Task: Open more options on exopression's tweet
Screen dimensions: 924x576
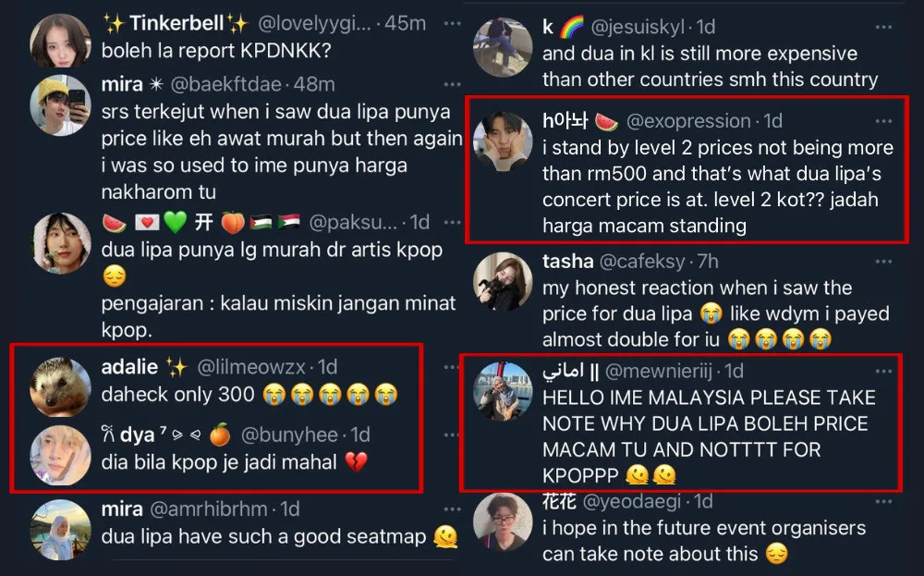Action: coord(883,120)
